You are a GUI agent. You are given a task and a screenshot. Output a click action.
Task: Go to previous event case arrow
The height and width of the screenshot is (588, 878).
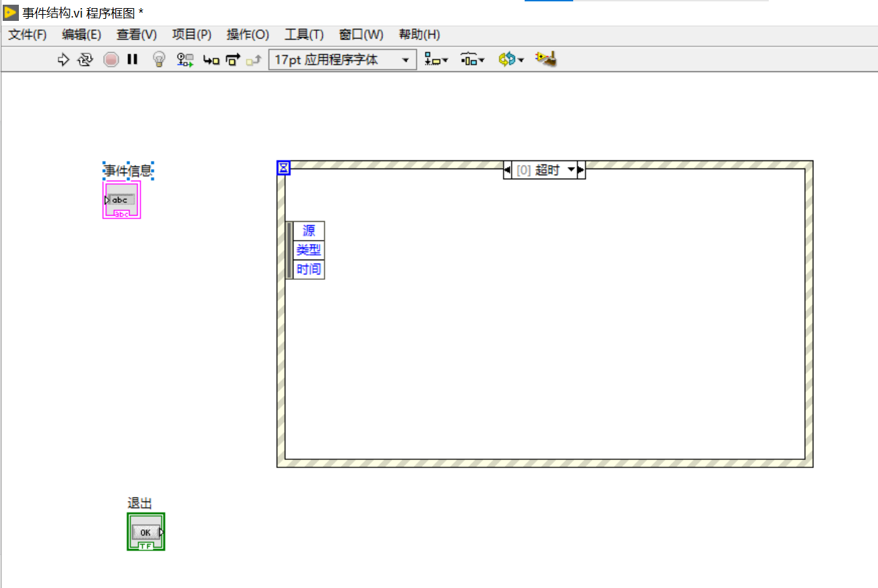point(507,170)
